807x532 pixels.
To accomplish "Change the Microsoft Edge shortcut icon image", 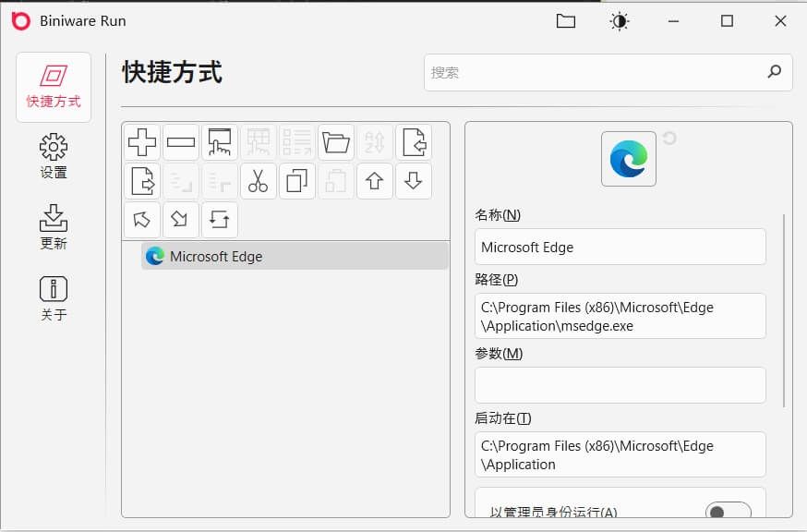I will tap(629, 159).
